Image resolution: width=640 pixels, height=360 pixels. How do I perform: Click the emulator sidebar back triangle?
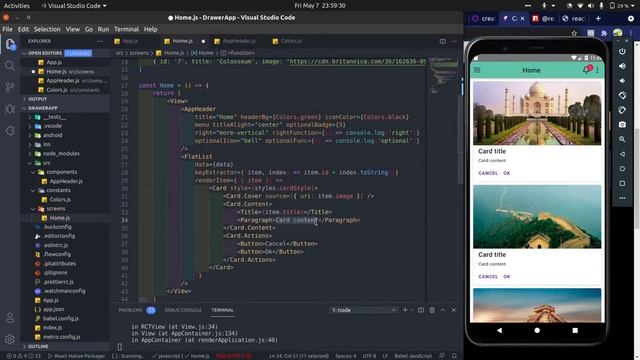(x=622, y=154)
